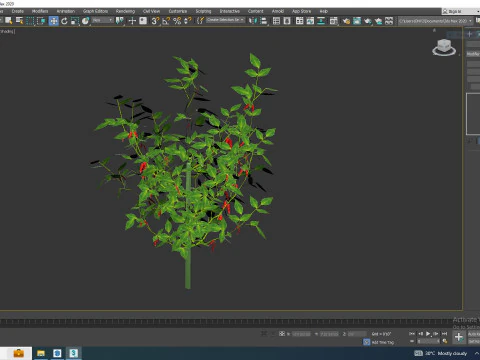The width and height of the screenshot is (480, 360).
Task: Click the Use Pivot Point Center icon
Action: [x=119, y=21]
